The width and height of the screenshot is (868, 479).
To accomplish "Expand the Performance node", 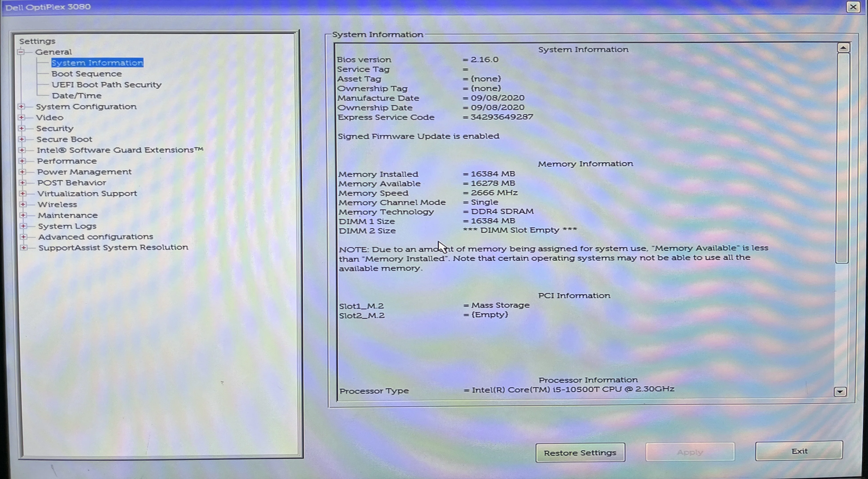I will pyautogui.click(x=22, y=161).
